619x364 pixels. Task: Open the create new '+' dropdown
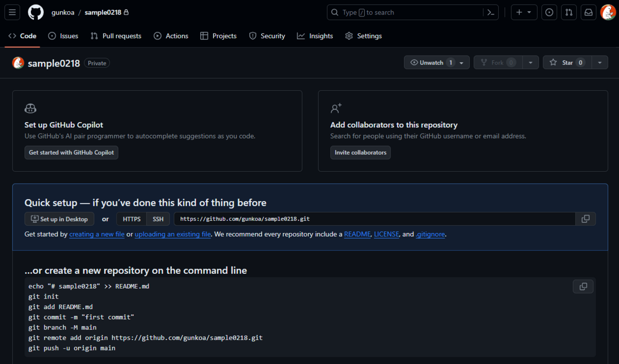click(524, 12)
